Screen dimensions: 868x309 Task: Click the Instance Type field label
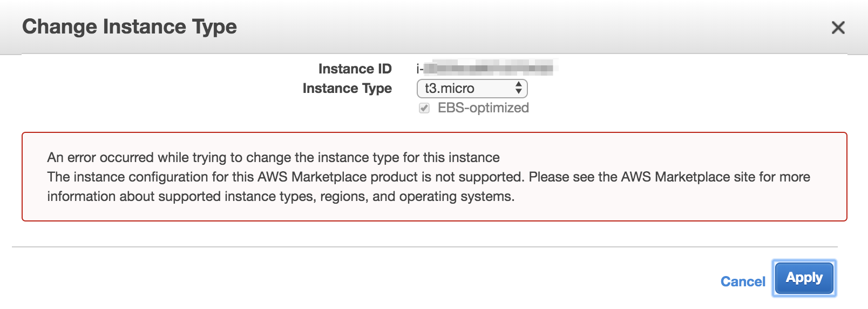347,89
